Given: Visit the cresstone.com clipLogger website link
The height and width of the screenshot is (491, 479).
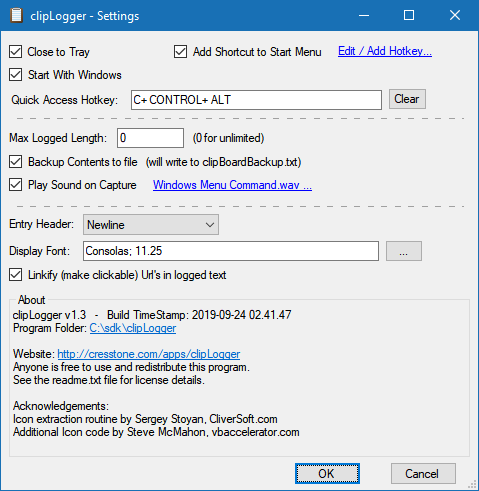Looking at the screenshot, I should click(149, 354).
